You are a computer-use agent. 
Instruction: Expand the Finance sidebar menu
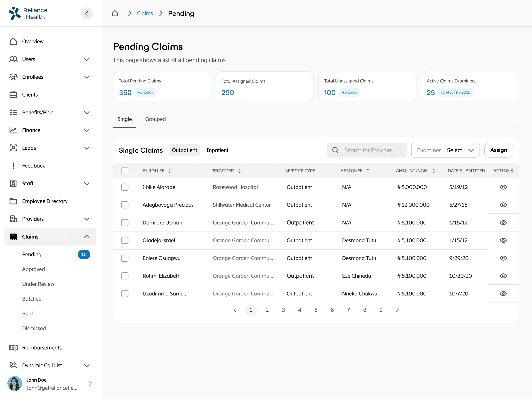pos(87,130)
